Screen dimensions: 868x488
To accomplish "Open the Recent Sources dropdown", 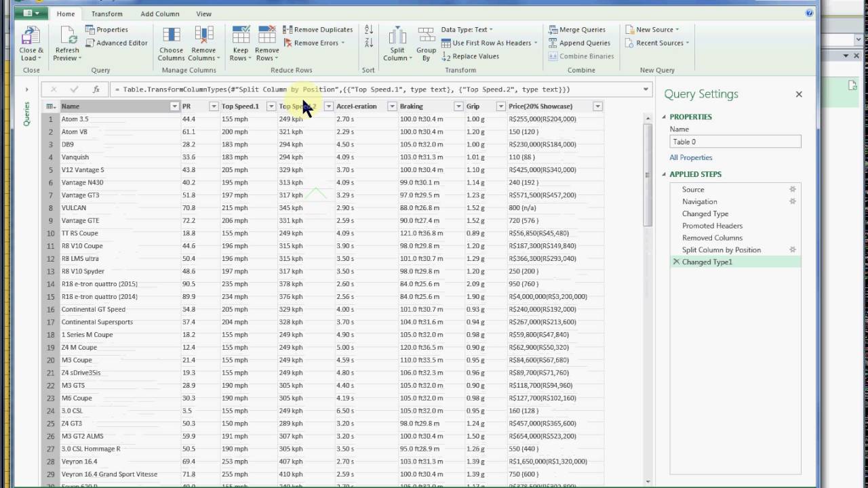I will click(657, 43).
